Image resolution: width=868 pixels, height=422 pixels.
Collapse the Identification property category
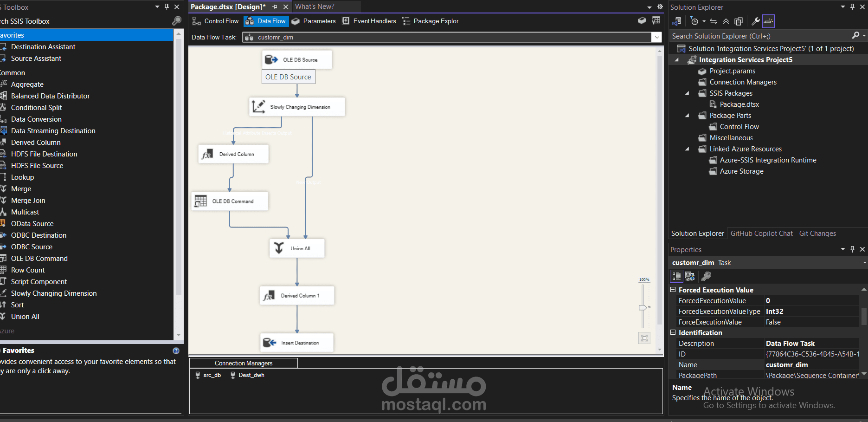pos(673,332)
